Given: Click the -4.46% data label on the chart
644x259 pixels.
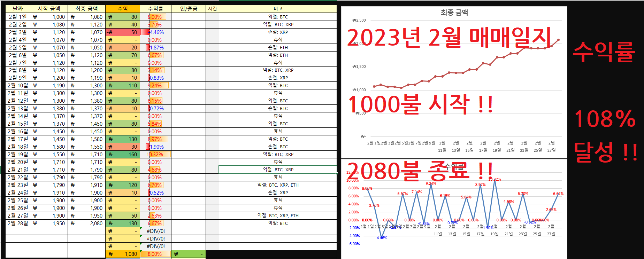Looking at the screenshot, I should point(381,238).
